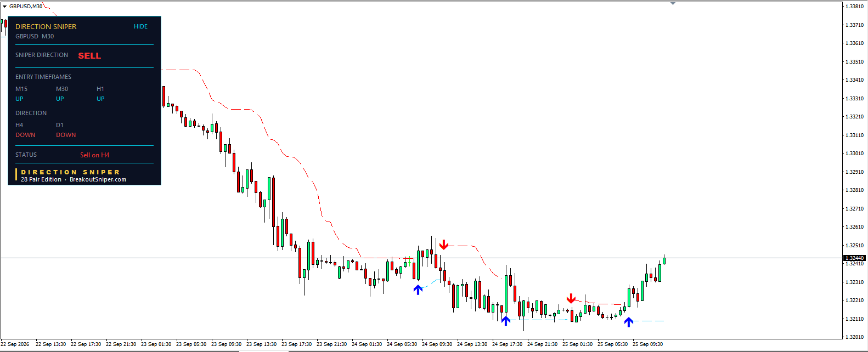Select blue buy arrow near 24 Sep 05:30

click(x=418, y=289)
